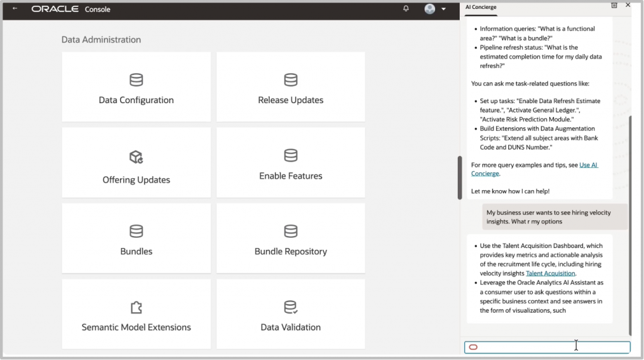
Task: Open the Bundles tile label
Action: (x=136, y=252)
